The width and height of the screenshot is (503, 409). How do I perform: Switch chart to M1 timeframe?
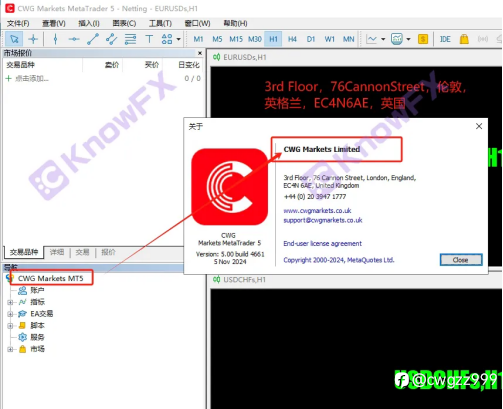click(x=198, y=39)
